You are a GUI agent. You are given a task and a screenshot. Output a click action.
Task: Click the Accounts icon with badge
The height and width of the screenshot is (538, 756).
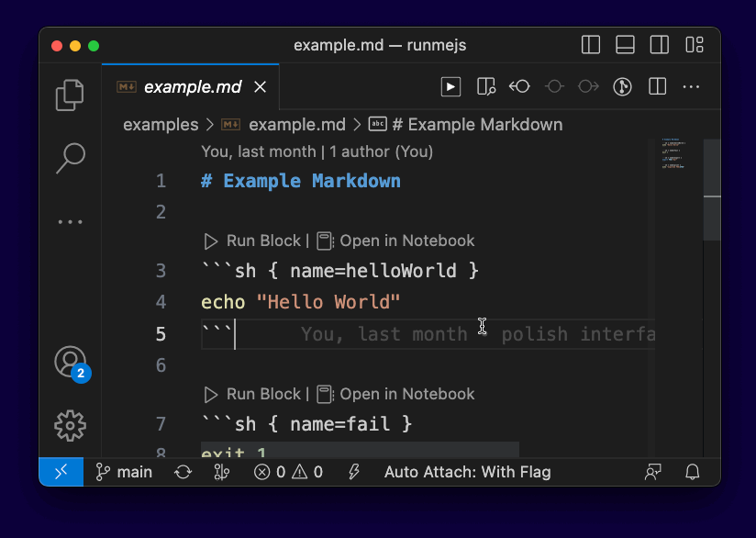point(71,362)
